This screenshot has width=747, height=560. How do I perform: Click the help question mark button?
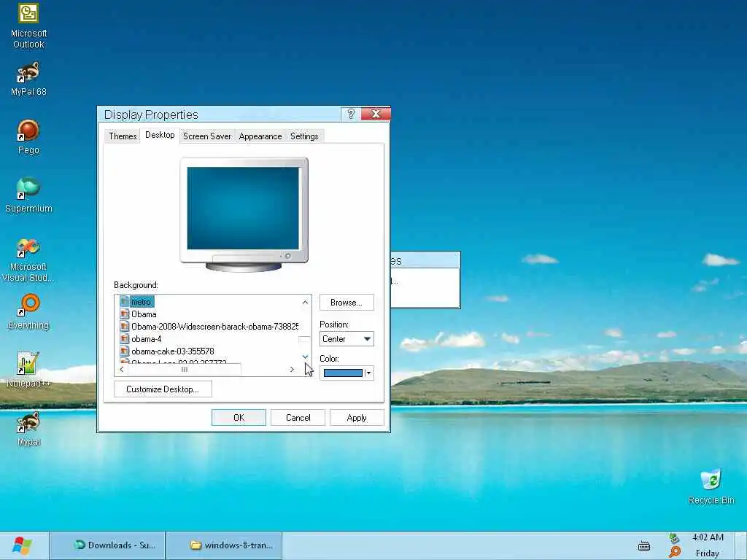(x=351, y=114)
